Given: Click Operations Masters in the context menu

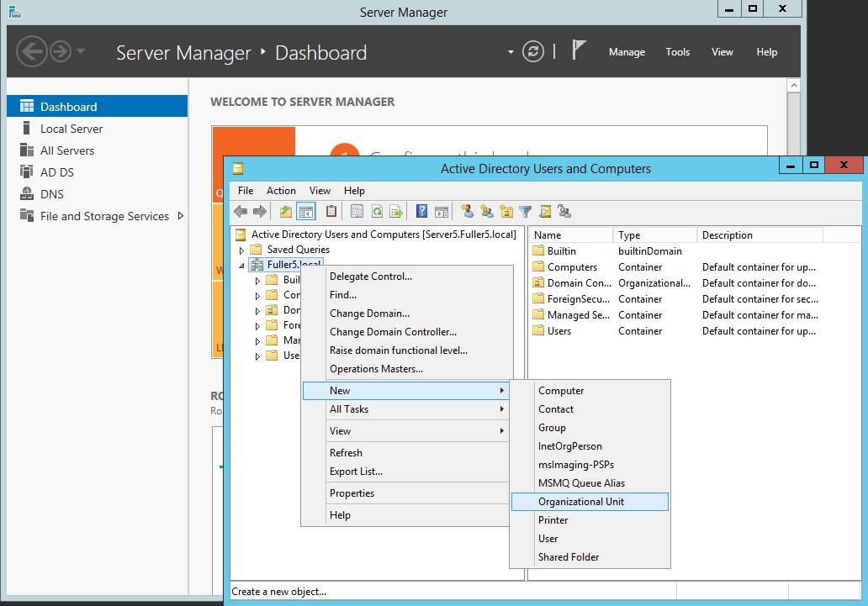Looking at the screenshot, I should pyautogui.click(x=406, y=369).
